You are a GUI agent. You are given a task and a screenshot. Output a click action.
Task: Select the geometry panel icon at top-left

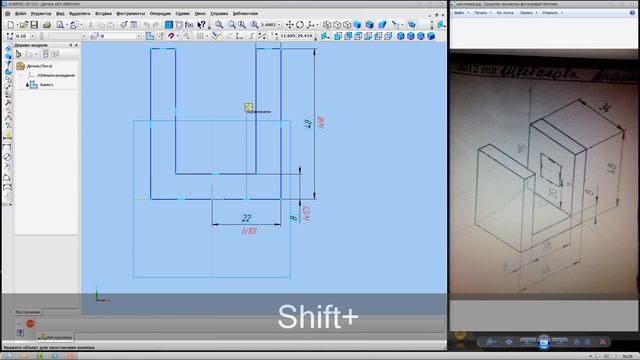(8, 49)
